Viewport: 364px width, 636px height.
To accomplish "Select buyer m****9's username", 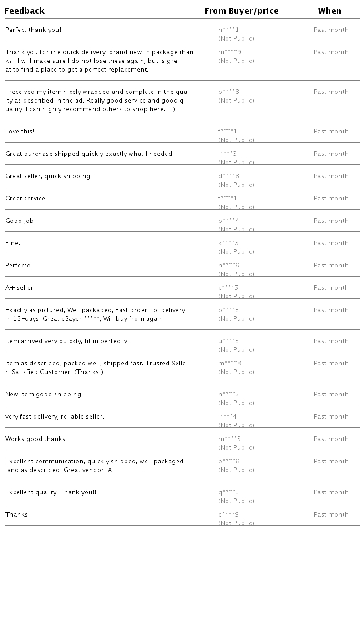I will (x=229, y=52).
